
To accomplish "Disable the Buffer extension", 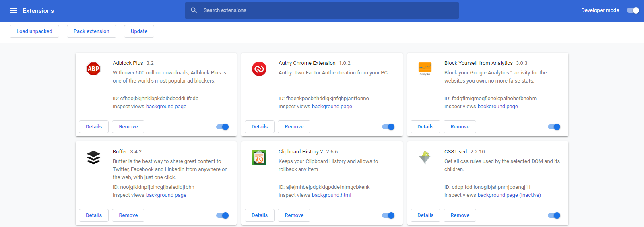I will [x=223, y=215].
